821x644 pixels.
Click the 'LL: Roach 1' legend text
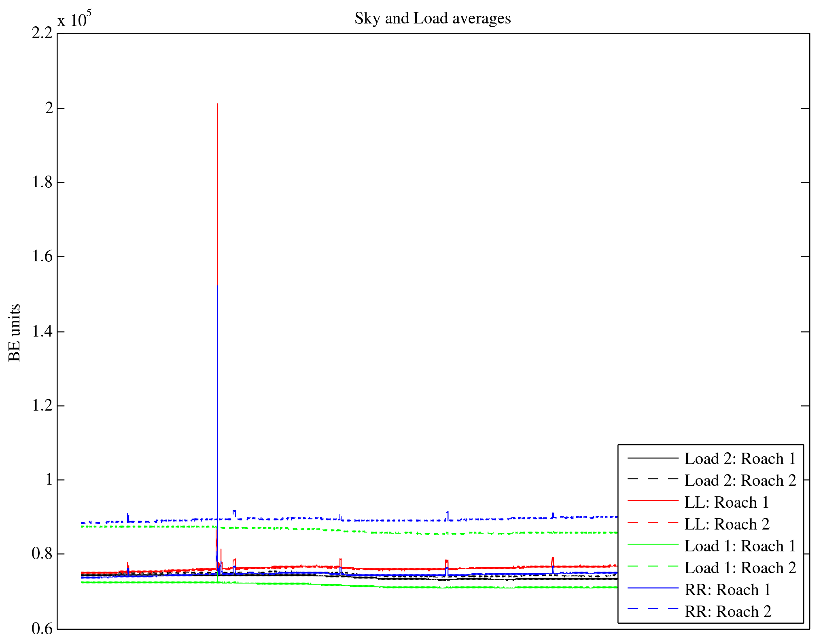click(727, 502)
